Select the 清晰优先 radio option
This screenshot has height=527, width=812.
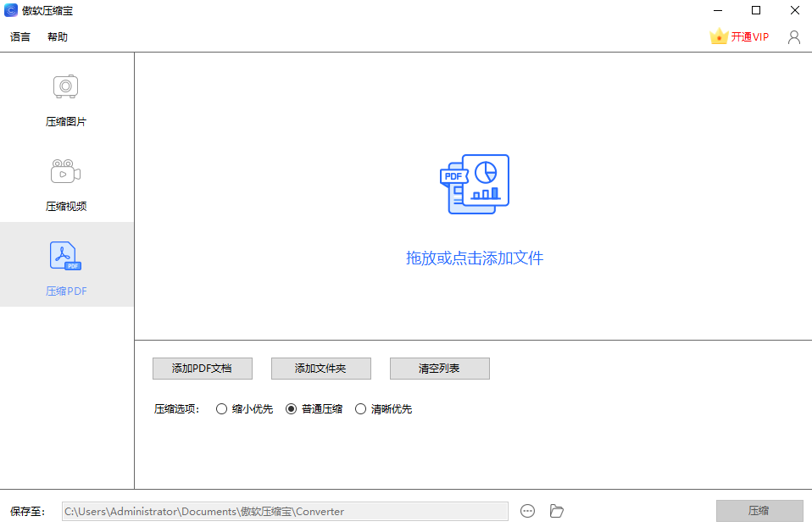(384, 409)
